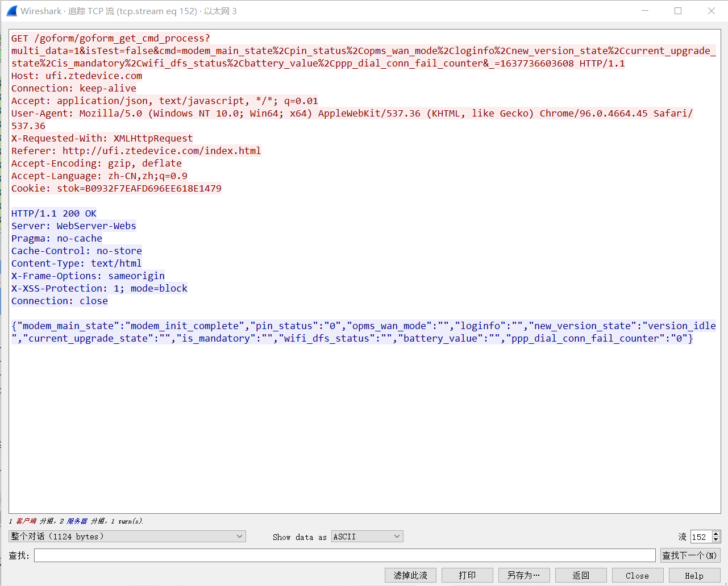Image resolution: width=728 pixels, height=586 pixels.
Task: Increase the stream number with up arrow
Action: [x=716, y=534]
